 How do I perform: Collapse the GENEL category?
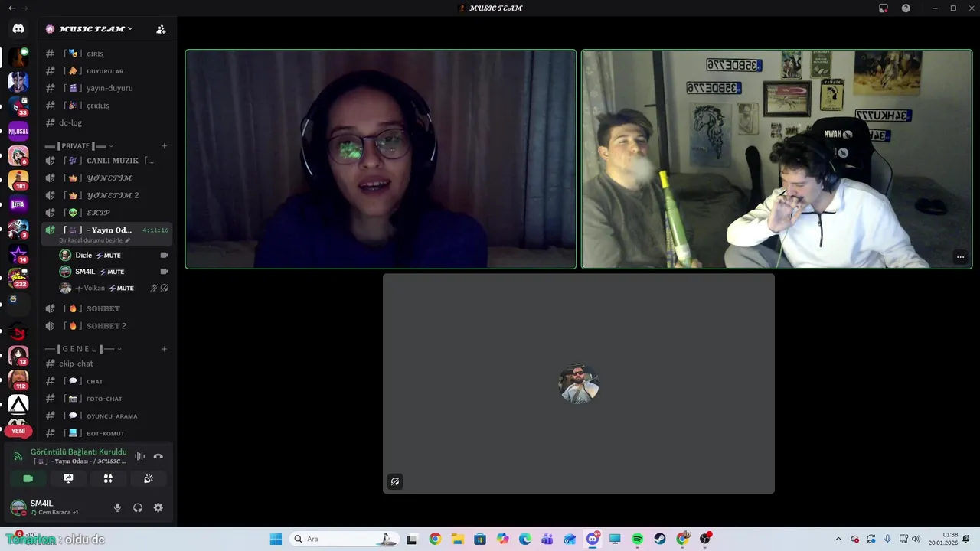83,349
